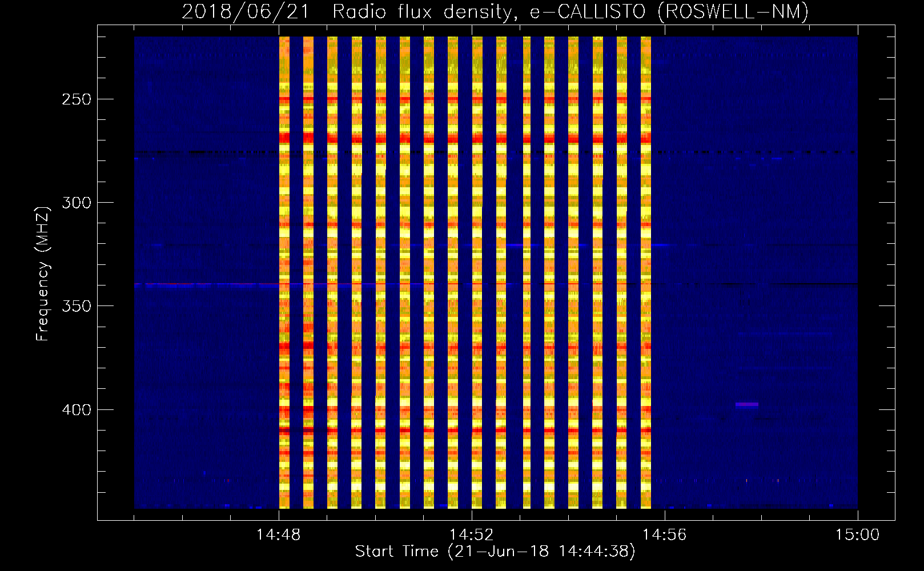Click the 14:52 time axis label
924x571 pixels.
[472, 534]
